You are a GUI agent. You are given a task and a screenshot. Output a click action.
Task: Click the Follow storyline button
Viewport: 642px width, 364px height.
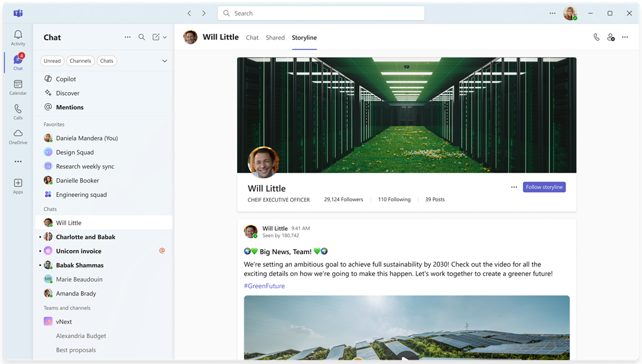tap(544, 187)
